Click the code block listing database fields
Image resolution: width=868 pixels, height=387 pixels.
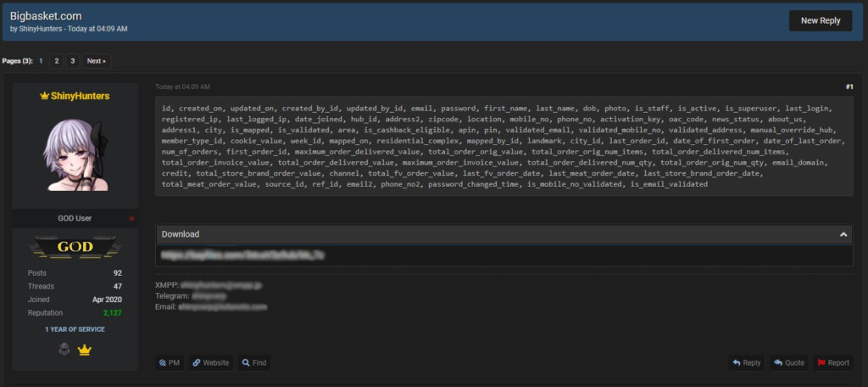pyautogui.click(x=504, y=146)
